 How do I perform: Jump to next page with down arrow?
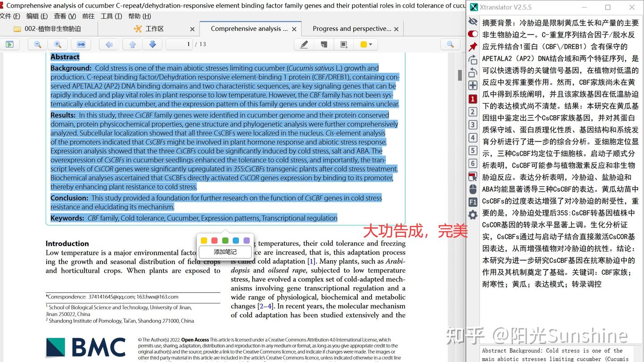point(152,44)
